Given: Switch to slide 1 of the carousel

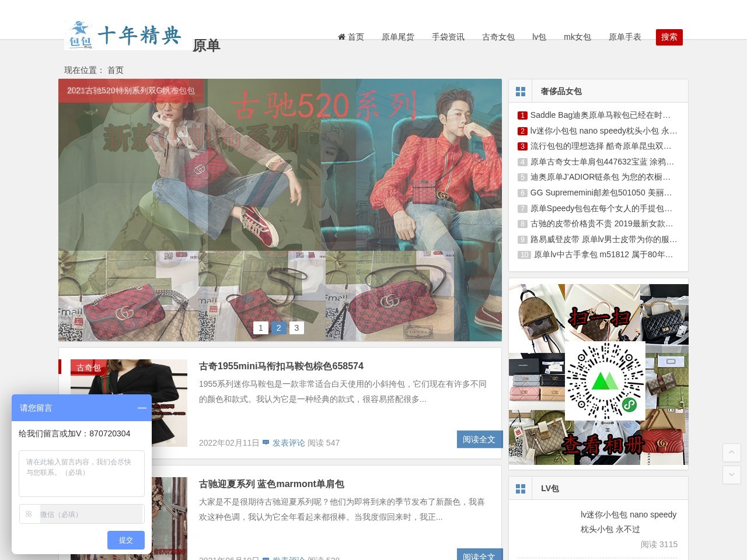Looking at the screenshot, I should [261, 328].
